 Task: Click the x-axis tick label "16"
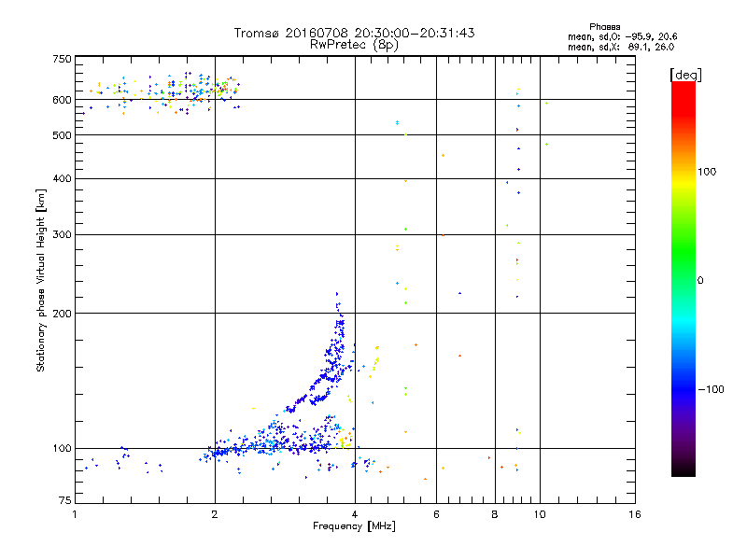pos(635,514)
